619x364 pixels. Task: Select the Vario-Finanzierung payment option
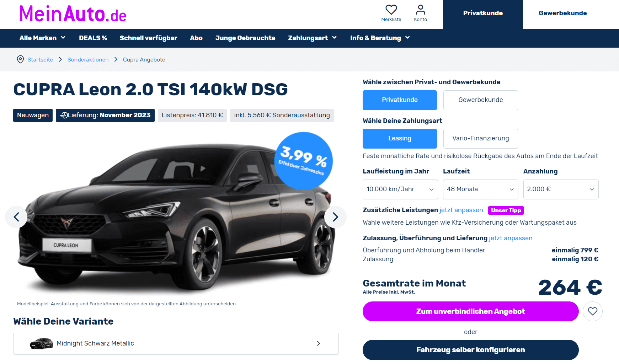[480, 139]
